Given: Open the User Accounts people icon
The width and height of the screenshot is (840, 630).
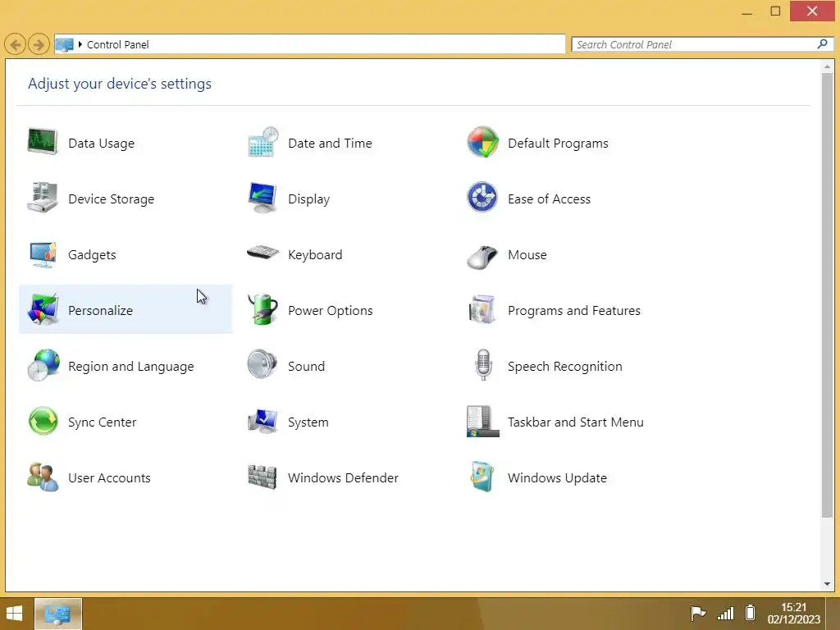Looking at the screenshot, I should click(x=43, y=477).
